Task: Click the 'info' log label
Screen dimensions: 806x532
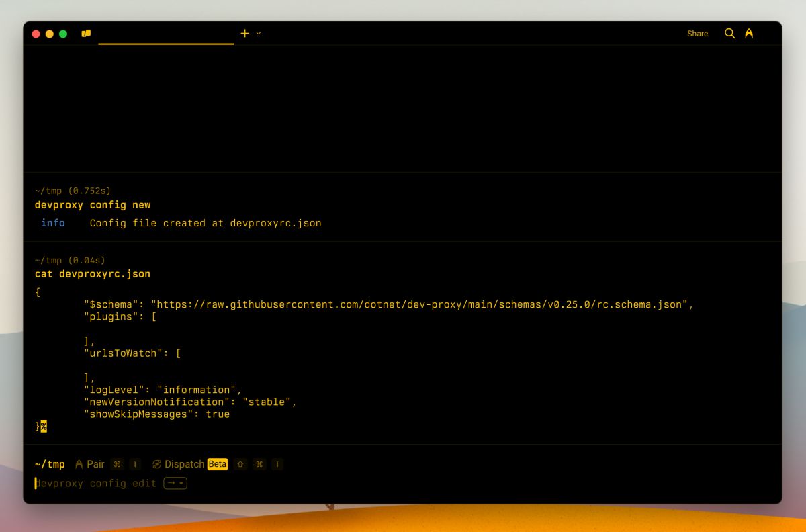Action: [x=53, y=223]
